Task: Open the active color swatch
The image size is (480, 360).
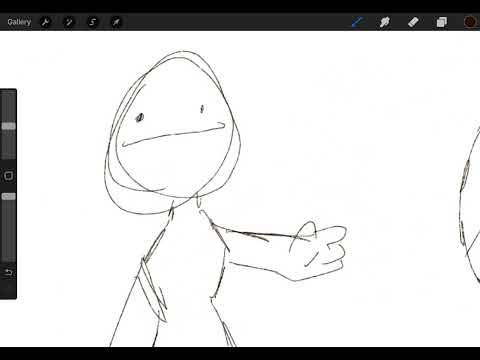Action: 470,22
